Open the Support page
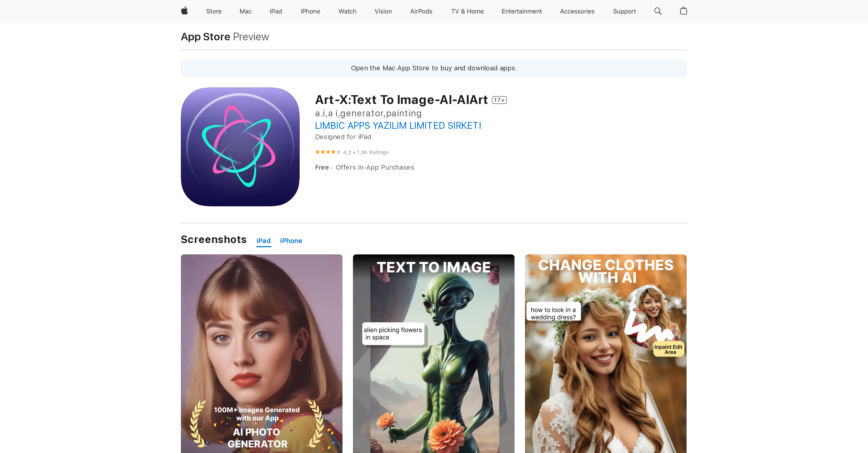868x453 pixels. 624,11
